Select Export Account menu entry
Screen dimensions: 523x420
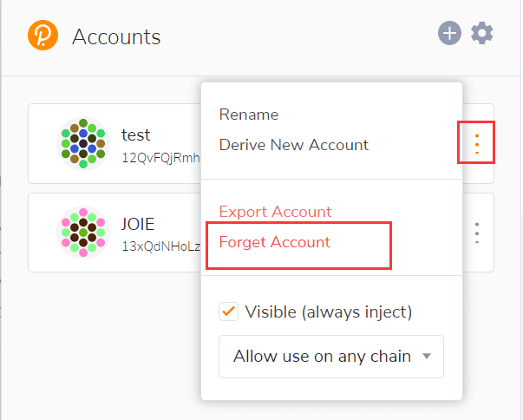pos(275,212)
